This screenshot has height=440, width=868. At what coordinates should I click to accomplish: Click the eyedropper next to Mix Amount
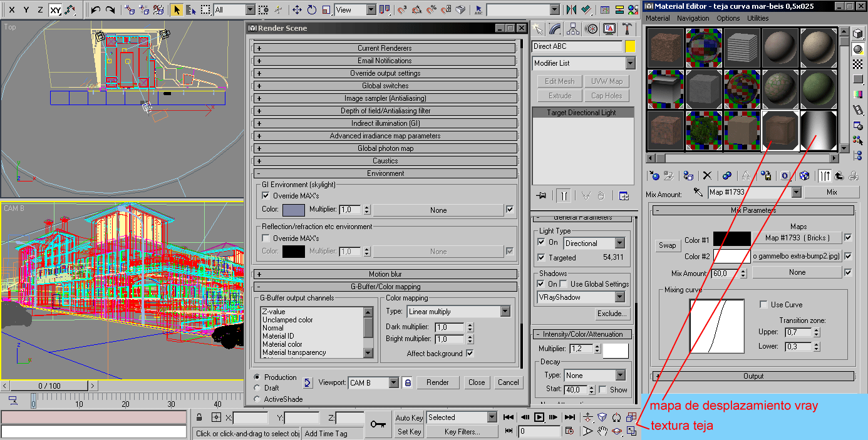click(x=698, y=192)
